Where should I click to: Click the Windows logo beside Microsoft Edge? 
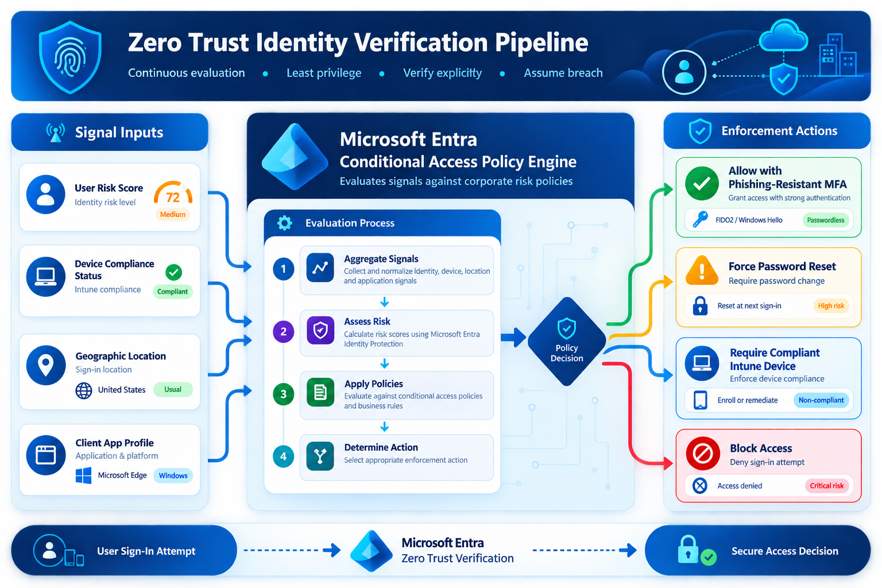[84, 475]
